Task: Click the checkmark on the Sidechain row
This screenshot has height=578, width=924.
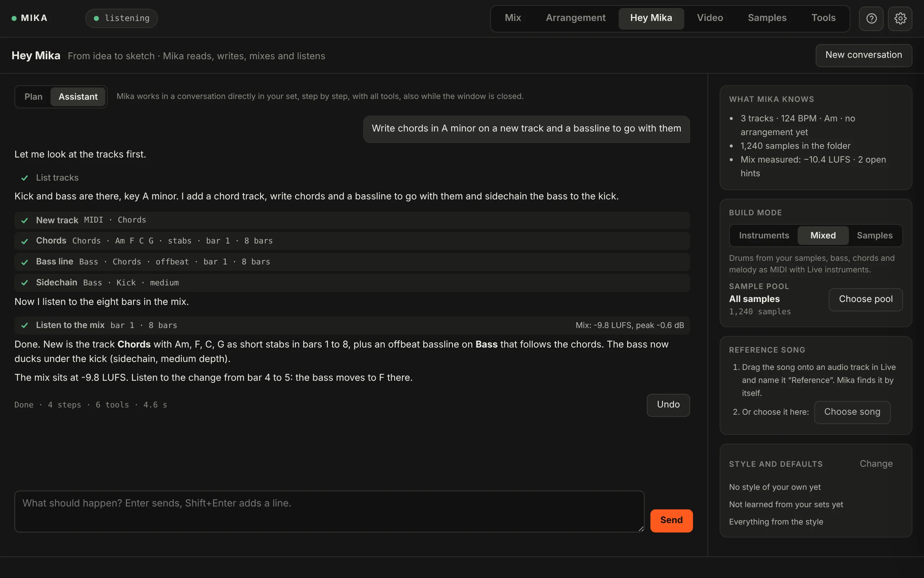Action: tap(25, 282)
